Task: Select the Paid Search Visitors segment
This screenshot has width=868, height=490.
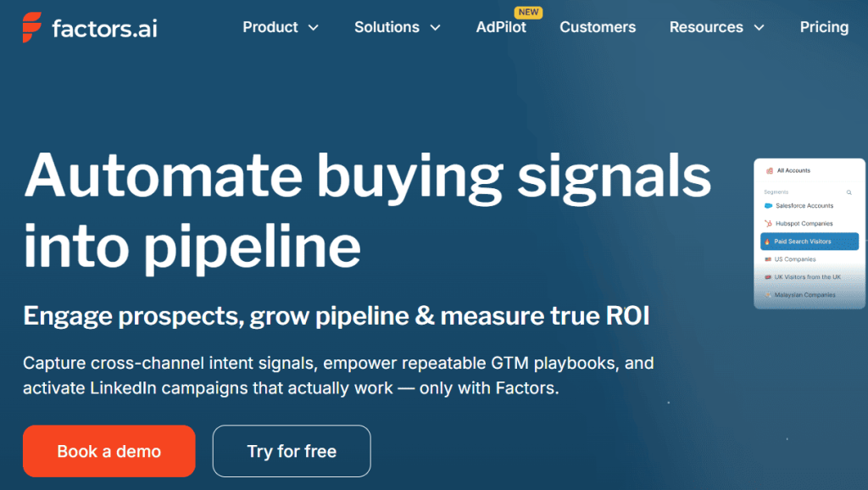Action: tap(810, 242)
